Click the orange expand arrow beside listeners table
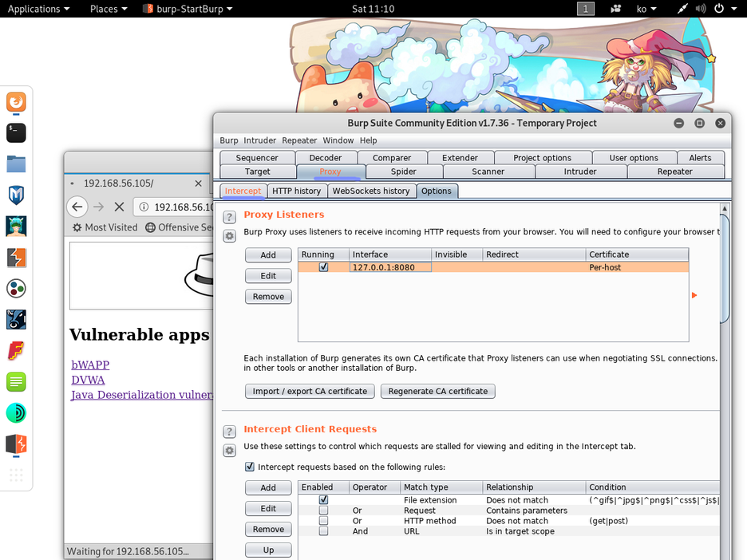The image size is (747, 560). tap(694, 295)
